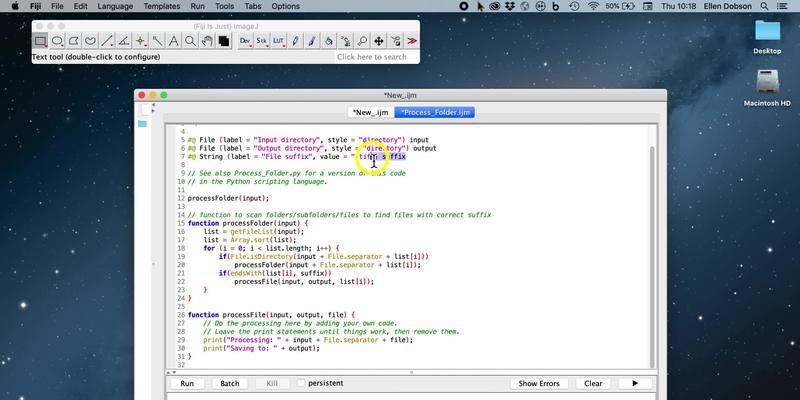Open the Dev developer menu tool
800x400 pixels.
[x=246, y=41]
